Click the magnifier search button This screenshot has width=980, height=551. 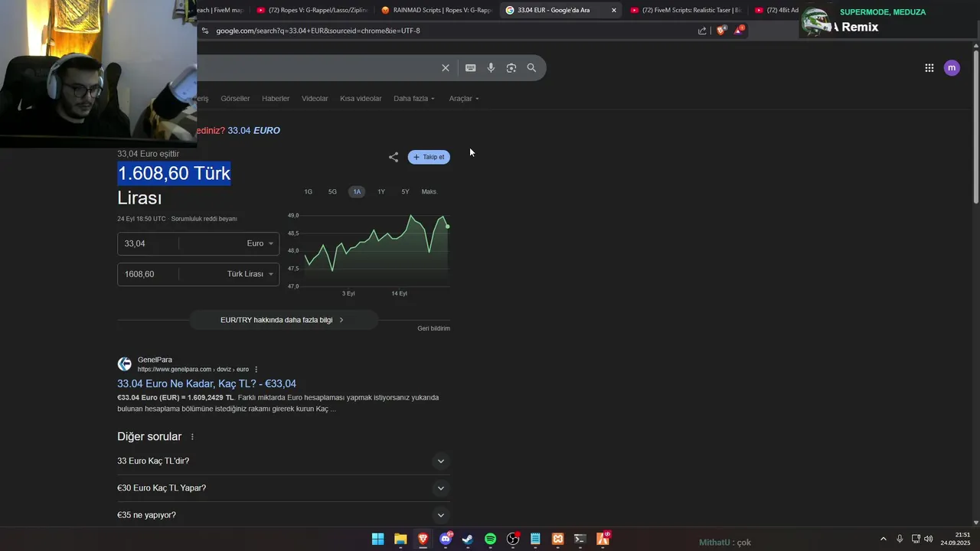531,68
